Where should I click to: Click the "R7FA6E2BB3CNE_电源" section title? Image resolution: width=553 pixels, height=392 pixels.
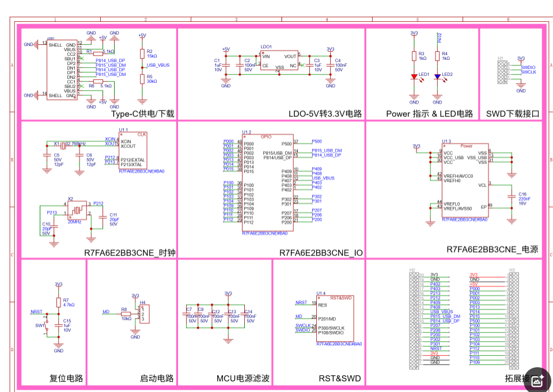tap(493, 250)
